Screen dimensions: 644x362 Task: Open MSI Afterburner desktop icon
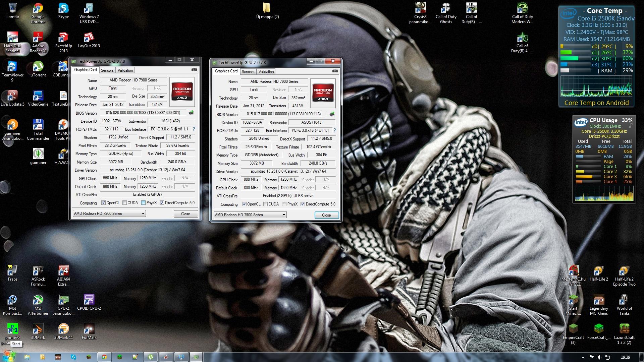point(38,305)
